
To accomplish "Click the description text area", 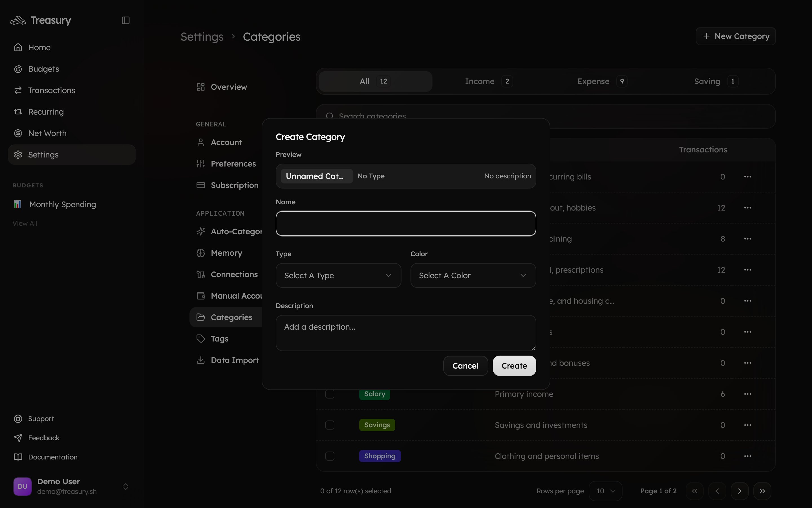I will click(x=406, y=333).
